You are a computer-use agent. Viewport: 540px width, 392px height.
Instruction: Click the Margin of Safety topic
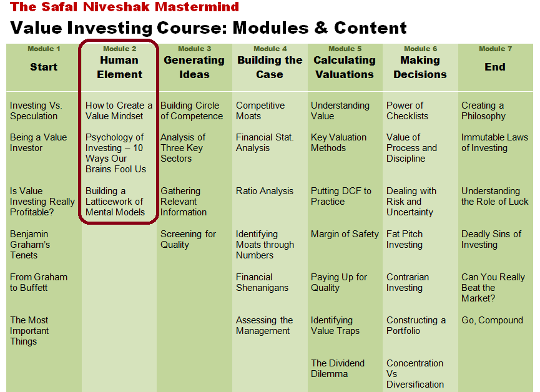[345, 234]
